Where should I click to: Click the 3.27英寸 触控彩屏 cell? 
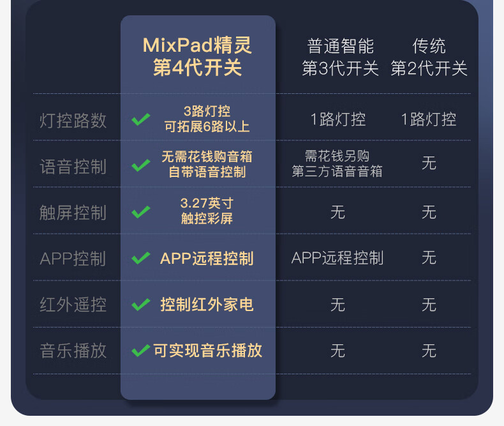pyautogui.click(x=207, y=211)
